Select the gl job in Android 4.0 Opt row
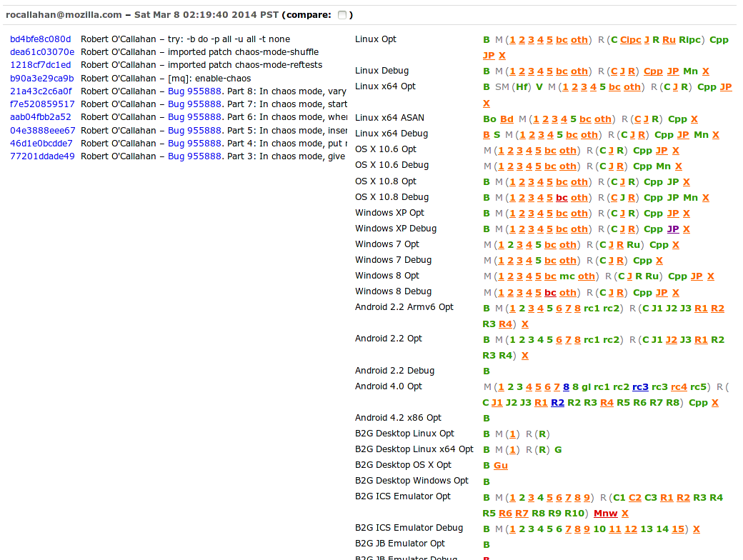This screenshot has height=560, width=743. tap(586, 386)
